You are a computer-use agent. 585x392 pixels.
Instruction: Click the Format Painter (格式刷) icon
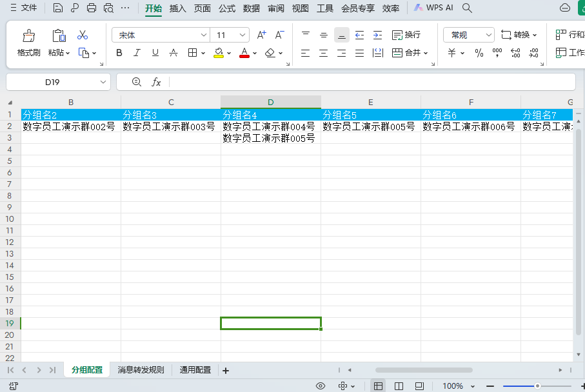(x=28, y=35)
